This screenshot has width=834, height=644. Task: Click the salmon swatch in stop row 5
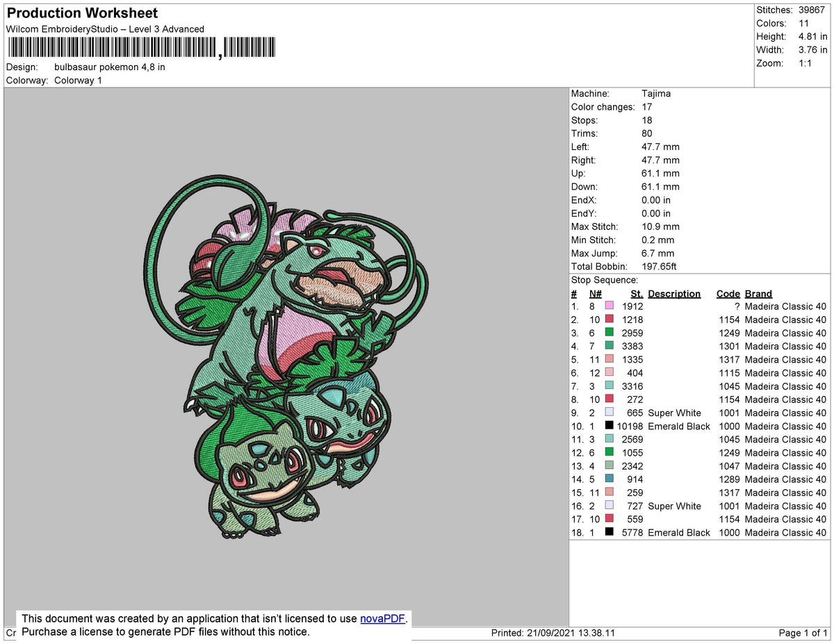click(x=610, y=359)
